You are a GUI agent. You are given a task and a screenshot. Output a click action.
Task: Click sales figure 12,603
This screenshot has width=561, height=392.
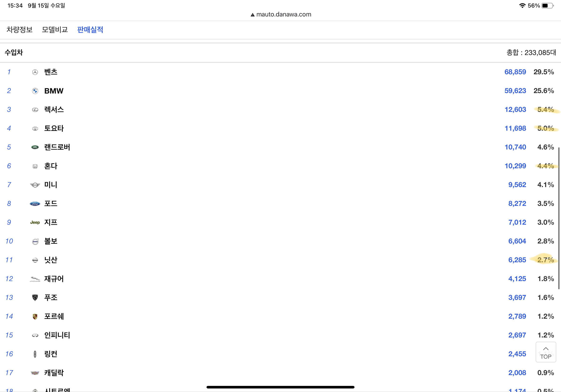[x=515, y=110]
